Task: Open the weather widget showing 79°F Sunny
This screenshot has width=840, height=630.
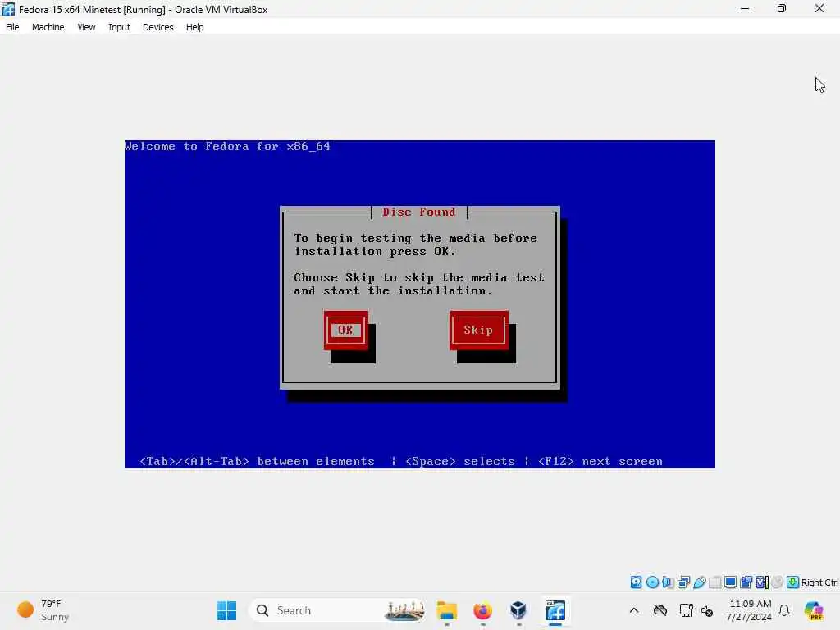Action: tap(44, 610)
